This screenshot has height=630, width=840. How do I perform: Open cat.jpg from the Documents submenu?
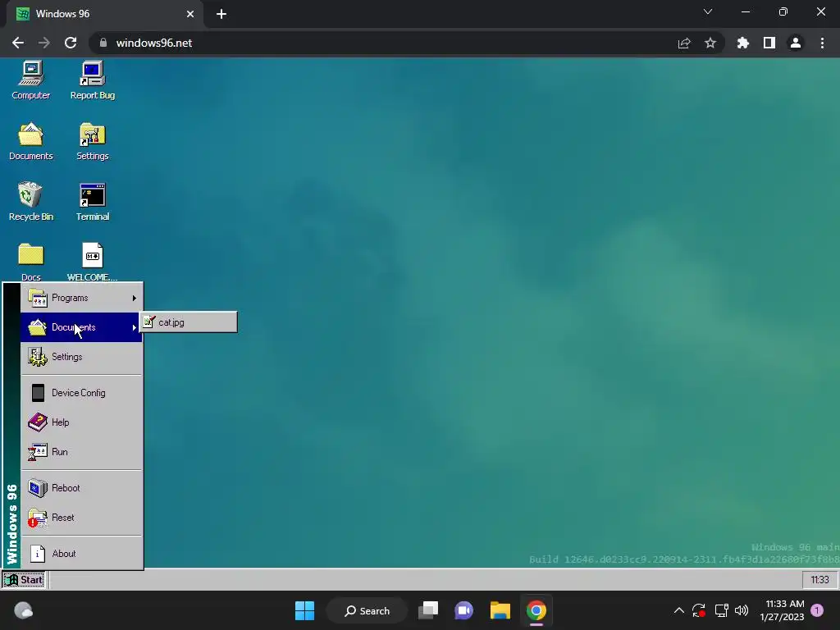[189, 322]
